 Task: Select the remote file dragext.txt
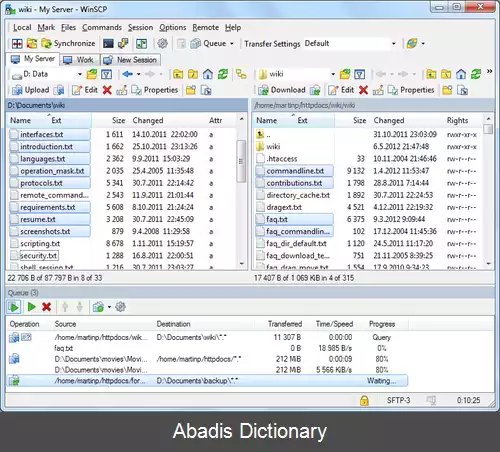click(x=284, y=207)
